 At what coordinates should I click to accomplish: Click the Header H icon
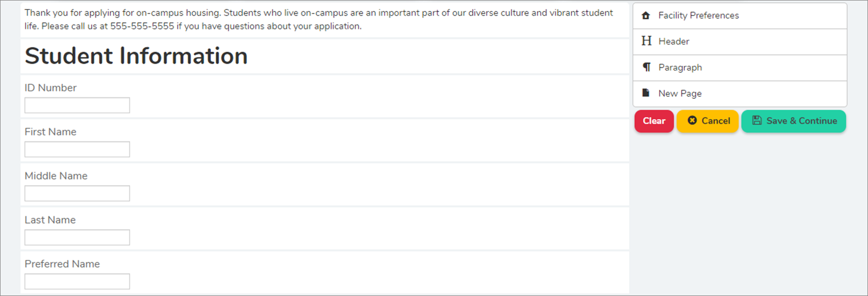[x=646, y=41]
